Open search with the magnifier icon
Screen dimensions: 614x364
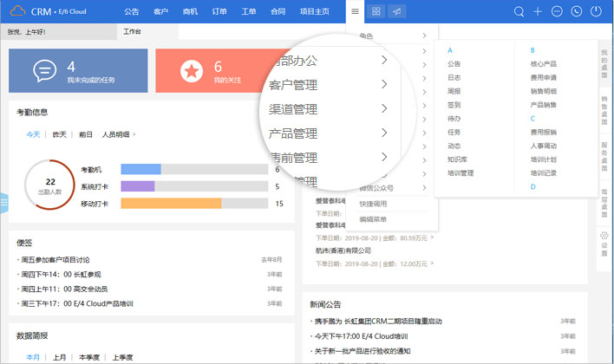point(519,11)
